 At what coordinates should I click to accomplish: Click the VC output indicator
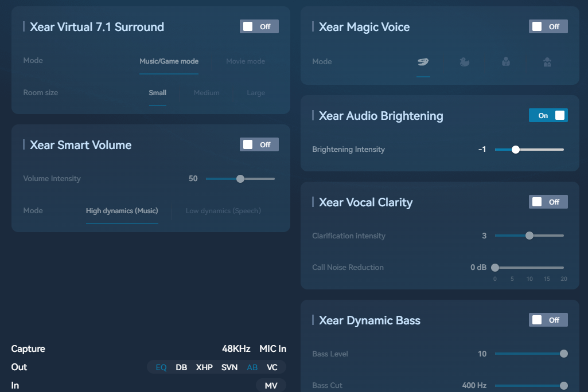pyautogui.click(x=272, y=367)
